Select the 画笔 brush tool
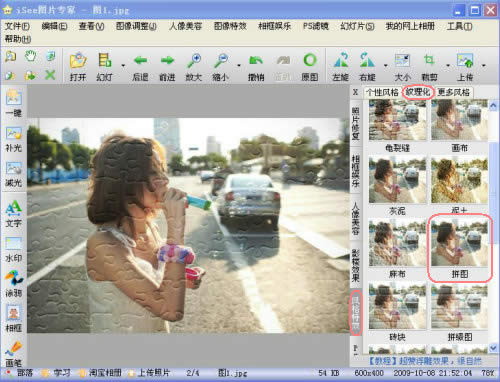Screen dimensions: 500x382 (x=14, y=353)
